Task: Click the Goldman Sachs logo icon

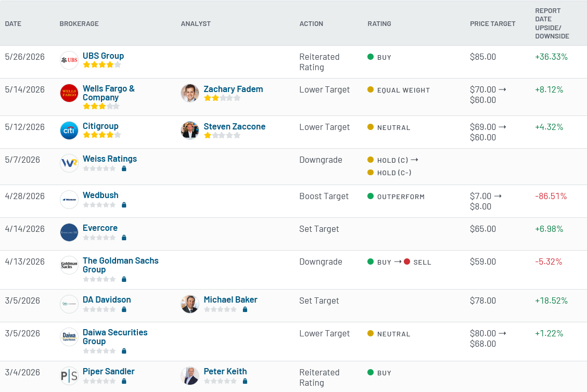Action: pyautogui.click(x=69, y=265)
